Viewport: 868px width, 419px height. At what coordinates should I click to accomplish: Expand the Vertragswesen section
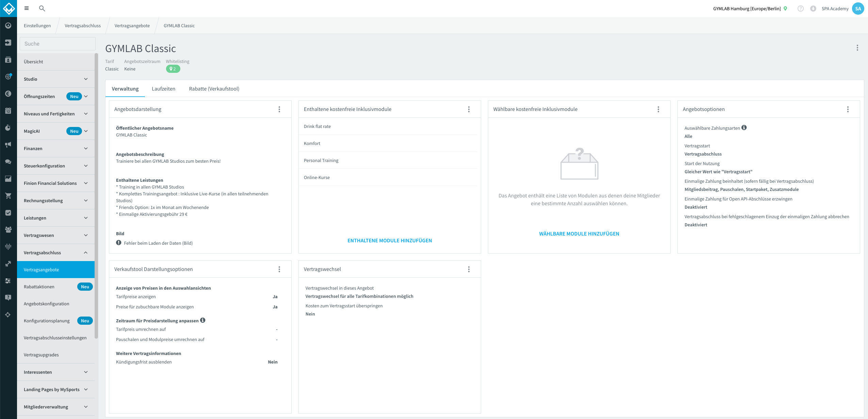[x=56, y=235]
